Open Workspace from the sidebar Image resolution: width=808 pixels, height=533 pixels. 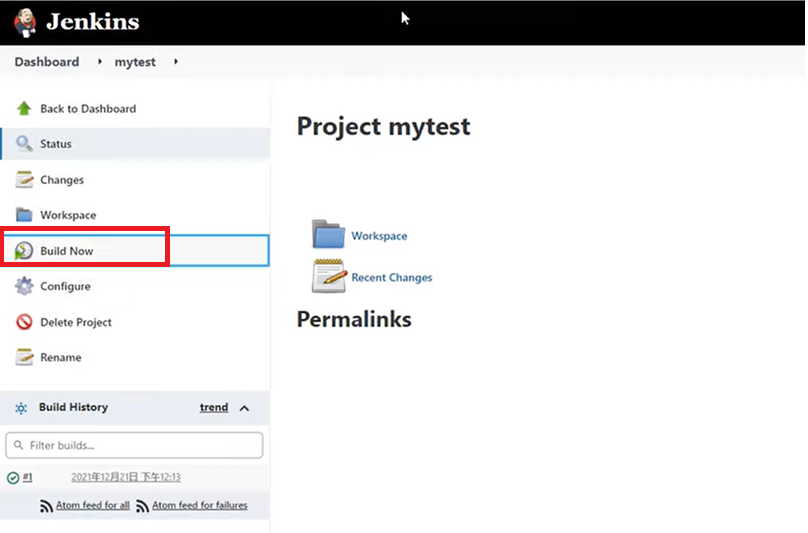(68, 215)
